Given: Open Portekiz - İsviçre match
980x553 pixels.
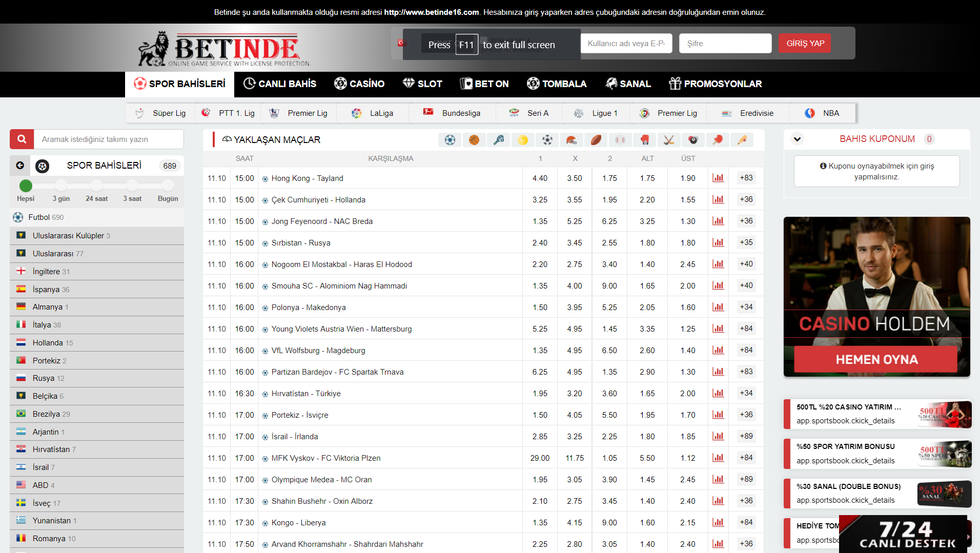Looking at the screenshot, I should pos(300,415).
